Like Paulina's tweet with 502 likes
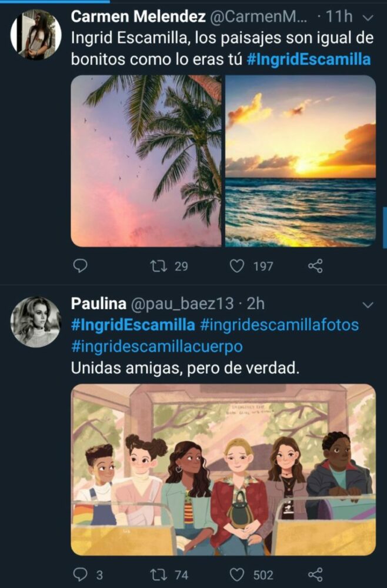This screenshot has height=588, width=387. pos(236,574)
